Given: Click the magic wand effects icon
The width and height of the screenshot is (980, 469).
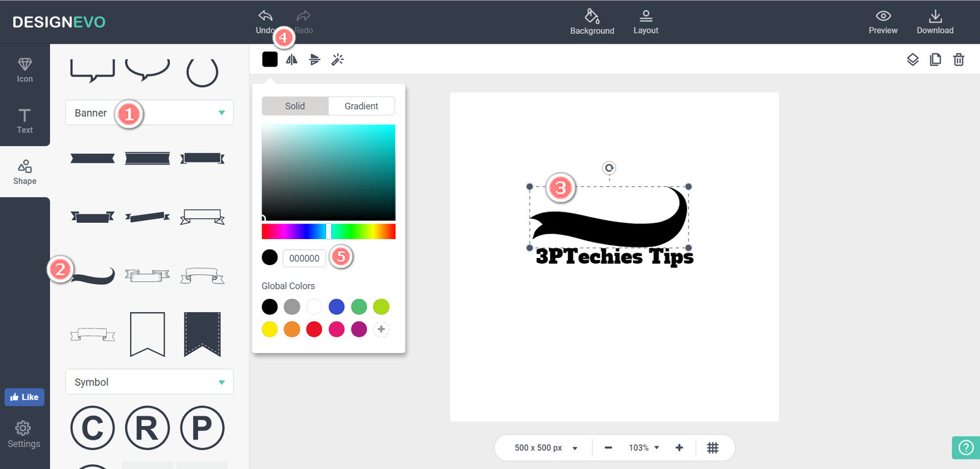Looking at the screenshot, I should (337, 60).
